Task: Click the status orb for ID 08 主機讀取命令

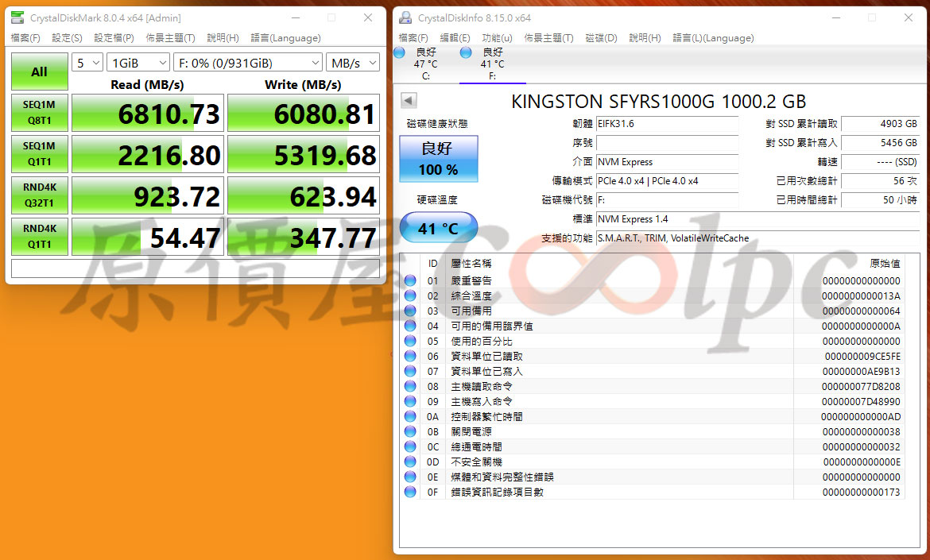Action: tap(410, 386)
